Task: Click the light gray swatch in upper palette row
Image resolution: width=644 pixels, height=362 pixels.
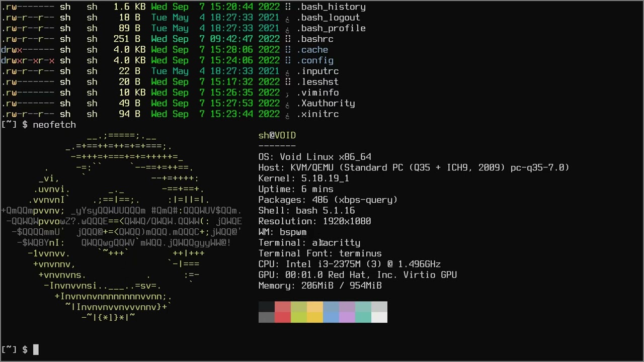Action: click(379, 307)
